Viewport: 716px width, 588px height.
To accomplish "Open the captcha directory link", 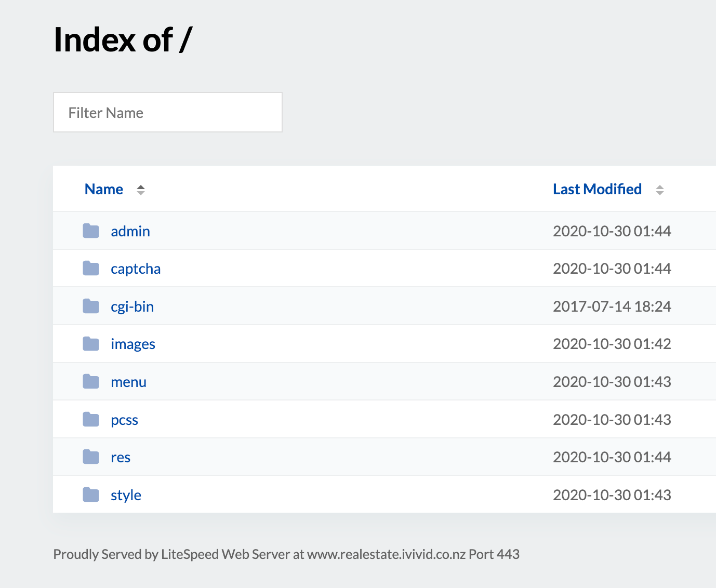I will click(136, 269).
